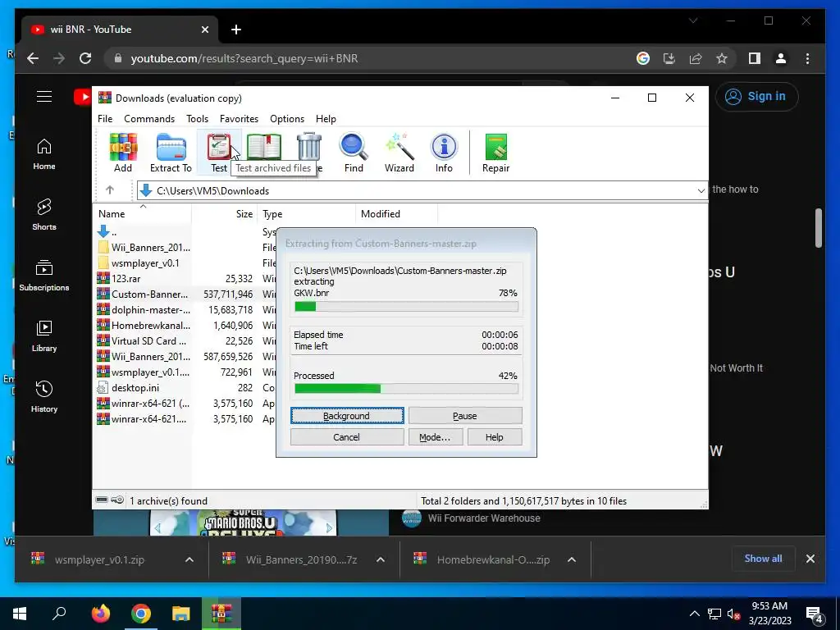Open YouTube Shorts in sidebar

pos(44,215)
